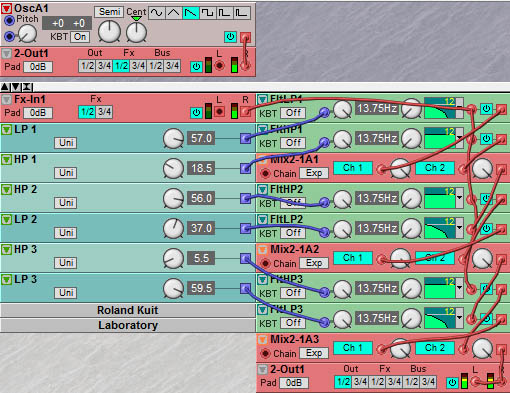Adjust the OscA1 Semi knob
The height and width of the screenshot is (393, 510).
point(109,32)
